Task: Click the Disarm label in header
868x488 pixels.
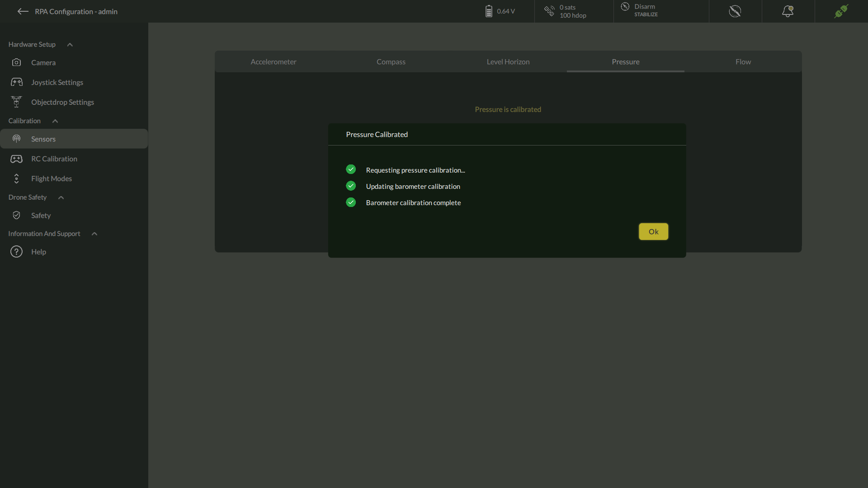Action: (645, 6)
